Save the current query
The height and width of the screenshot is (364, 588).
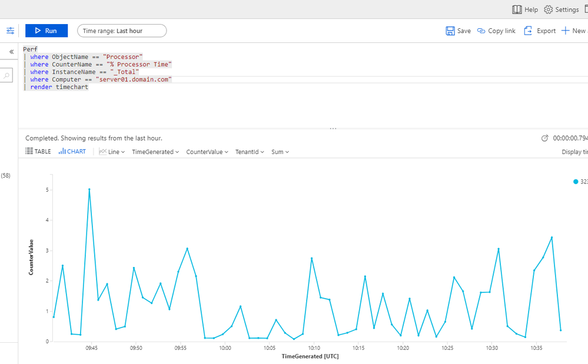point(458,30)
